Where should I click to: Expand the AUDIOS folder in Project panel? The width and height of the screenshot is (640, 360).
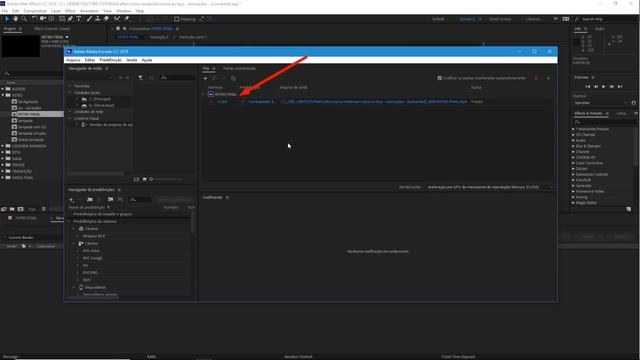point(3,89)
